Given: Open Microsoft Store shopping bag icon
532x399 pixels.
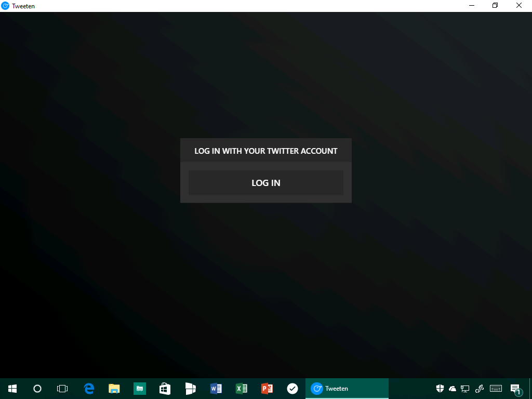Looking at the screenshot, I should (165, 389).
